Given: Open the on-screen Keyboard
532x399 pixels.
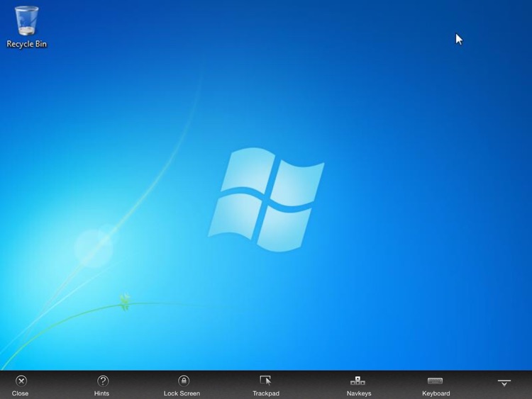Looking at the screenshot, I should 436,386.
